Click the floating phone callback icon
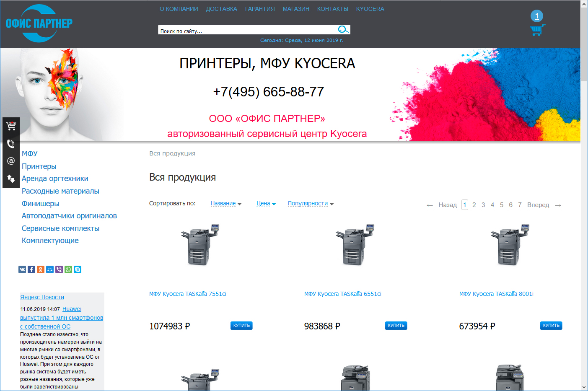The image size is (588, 391). click(11, 144)
